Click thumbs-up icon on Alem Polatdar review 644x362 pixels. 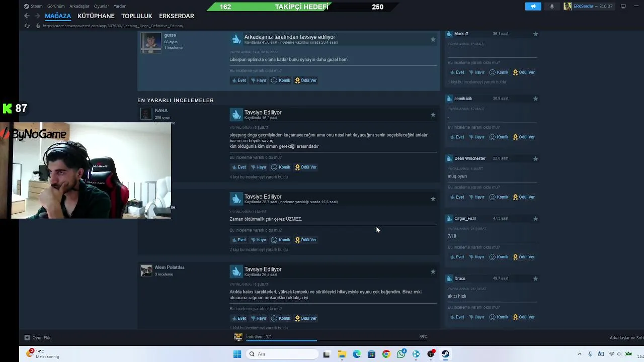[236, 271]
